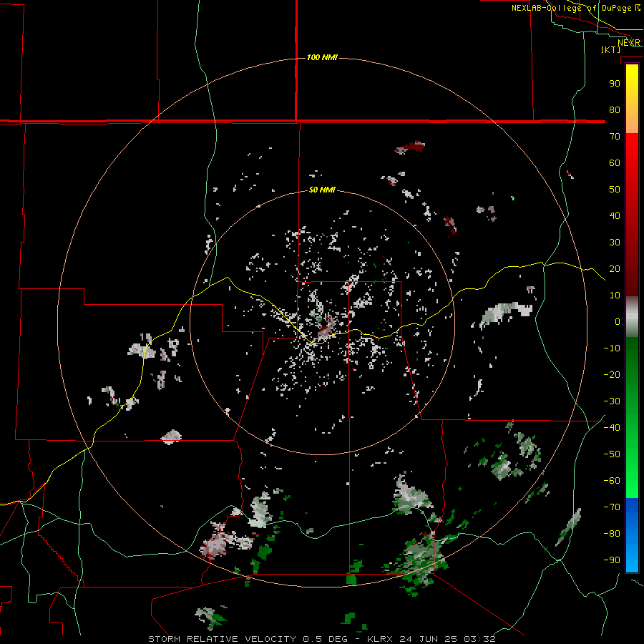Click the -80 scale value
The image size is (644, 644).
(x=612, y=534)
